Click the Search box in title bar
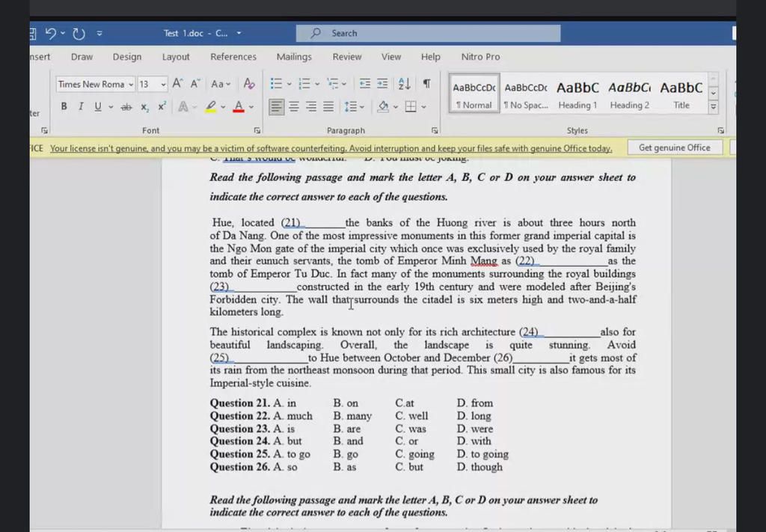 click(x=428, y=33)
